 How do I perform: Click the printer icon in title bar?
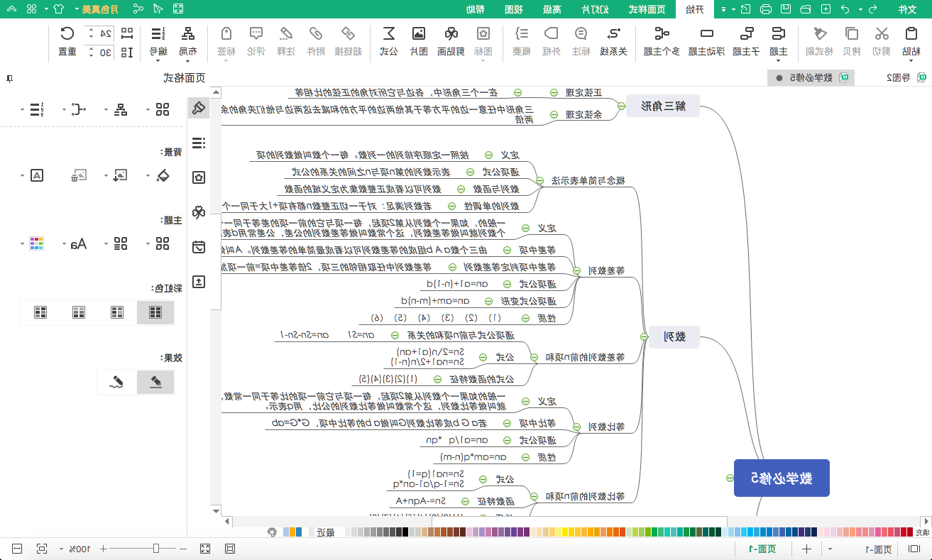click(766, 9)
